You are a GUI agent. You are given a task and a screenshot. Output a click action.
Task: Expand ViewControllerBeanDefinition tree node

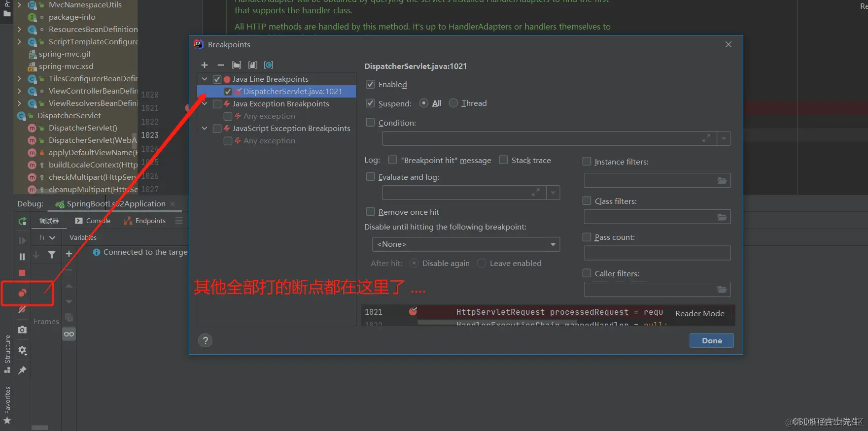19,91
